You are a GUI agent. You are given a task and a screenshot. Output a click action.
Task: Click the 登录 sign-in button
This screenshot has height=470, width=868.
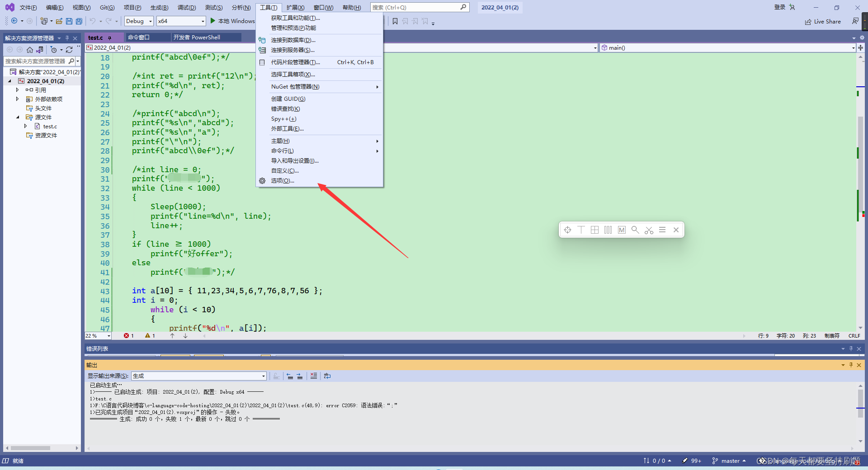[780, 7]
